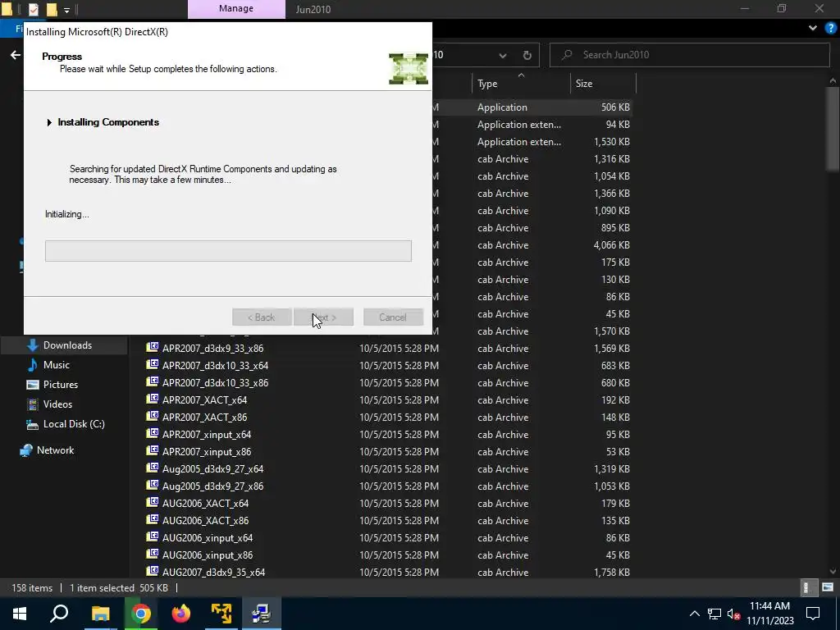Open quick access toolbar customize dropdown
The width and height of the screenshot is (840, 630).
tap(66, 10)
